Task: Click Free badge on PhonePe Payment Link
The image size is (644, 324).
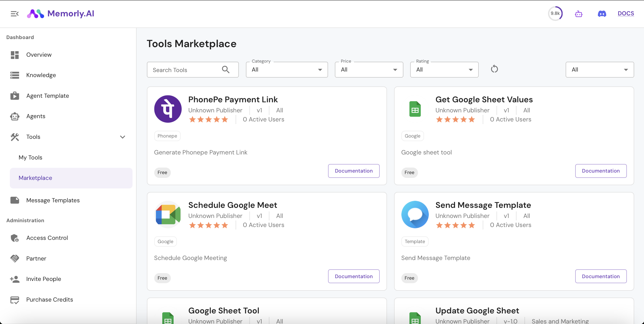Action: tap(162, 173)
